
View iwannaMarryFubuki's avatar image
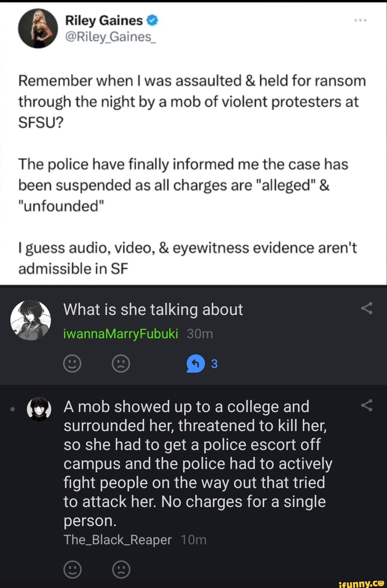click(x=30, y=320)
